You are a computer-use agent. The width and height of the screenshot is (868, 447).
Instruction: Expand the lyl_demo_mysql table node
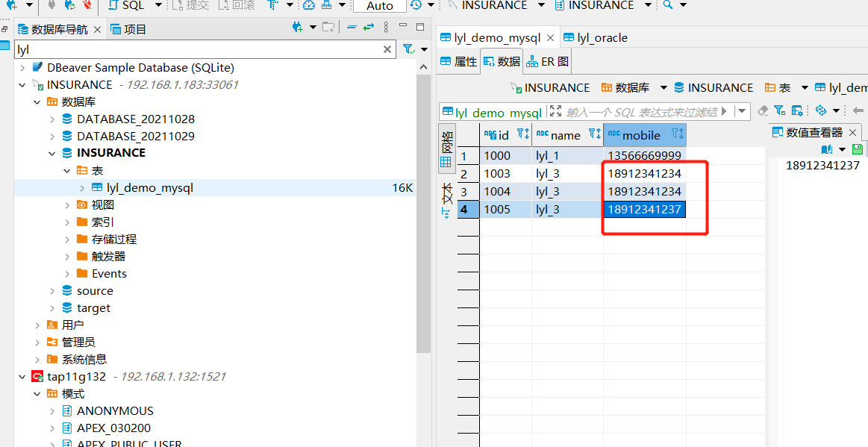[x=82, y=188]
